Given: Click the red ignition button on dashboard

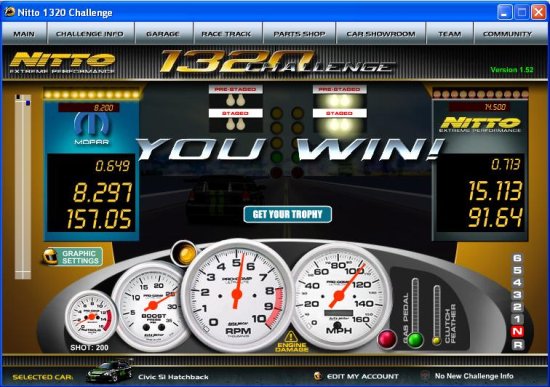Looking at the screenshot, I should coord(387,339).
